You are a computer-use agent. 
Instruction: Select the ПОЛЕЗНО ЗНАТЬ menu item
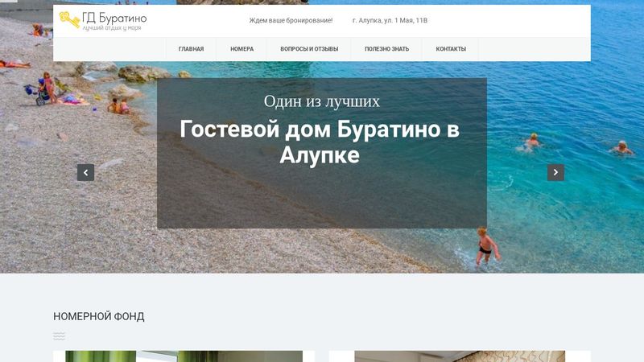coord(387,49)
